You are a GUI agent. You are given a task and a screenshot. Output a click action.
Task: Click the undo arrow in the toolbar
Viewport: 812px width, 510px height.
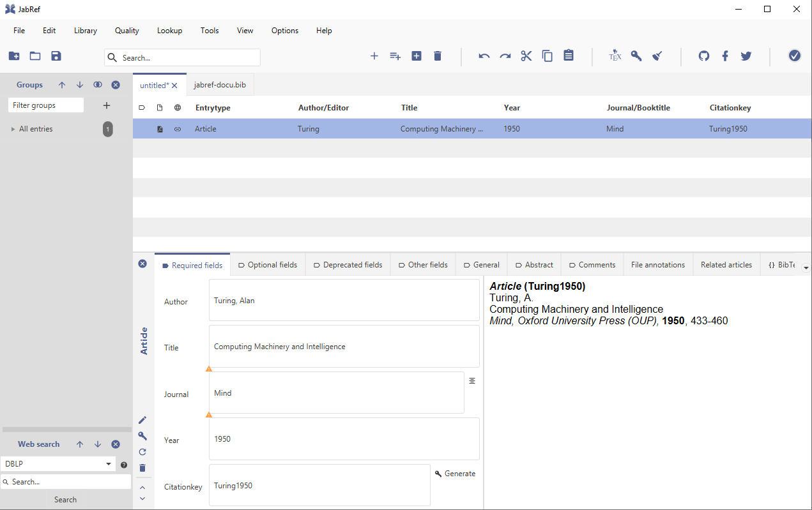click(484, 56)
